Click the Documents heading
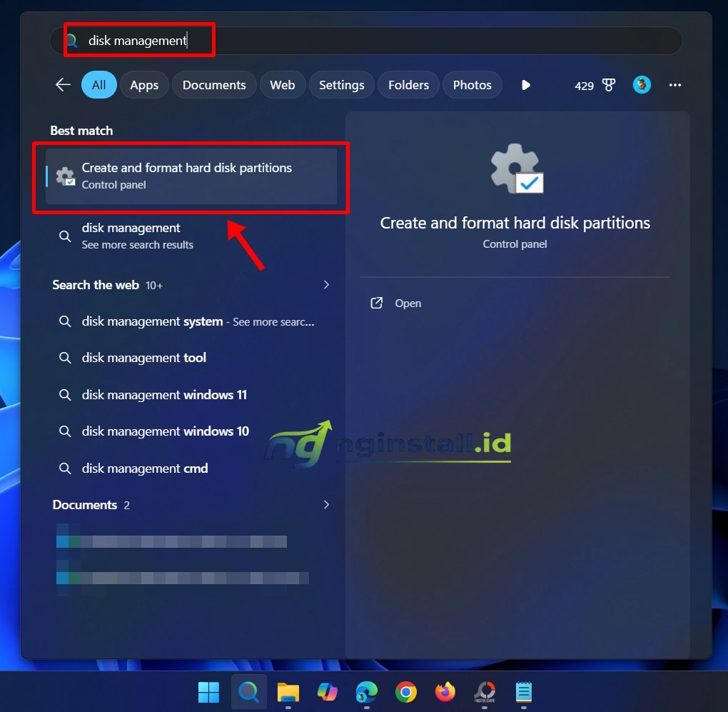728x712 pixels. coord(84,505)
